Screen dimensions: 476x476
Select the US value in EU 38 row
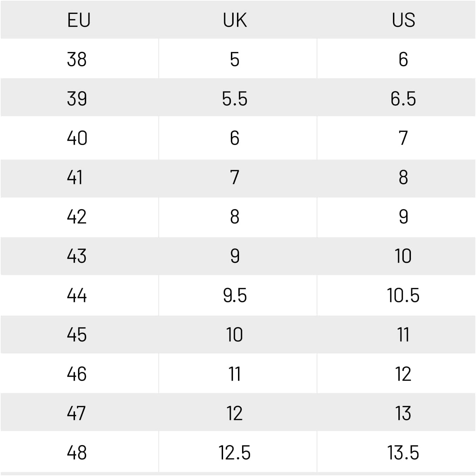[x=403, y=59]
